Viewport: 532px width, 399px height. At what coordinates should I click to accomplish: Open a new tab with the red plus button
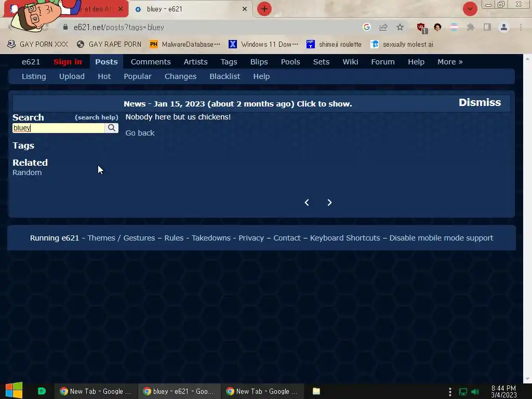point(264,9)
